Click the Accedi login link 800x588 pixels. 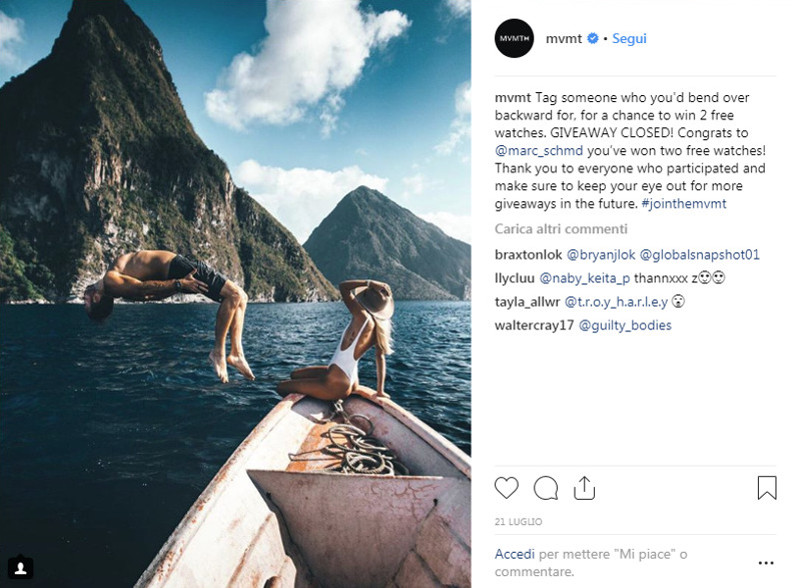[x=516, y=554]
